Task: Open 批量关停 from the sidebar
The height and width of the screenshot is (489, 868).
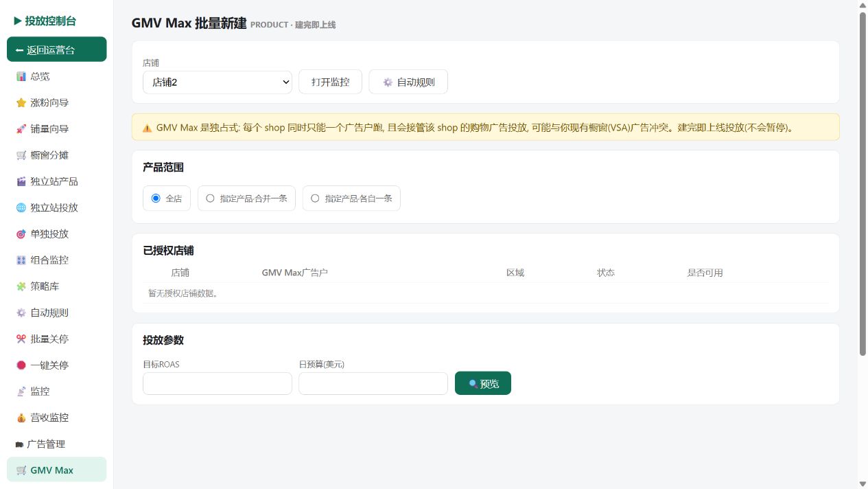Action: pos(56,339)
